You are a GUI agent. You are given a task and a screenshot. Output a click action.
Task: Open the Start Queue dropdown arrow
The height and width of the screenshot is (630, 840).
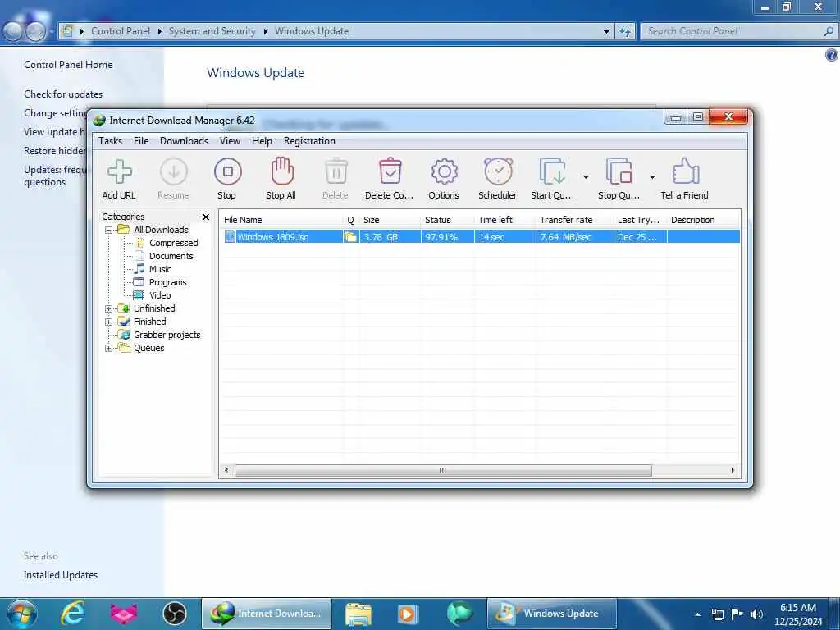coord(586,177)
